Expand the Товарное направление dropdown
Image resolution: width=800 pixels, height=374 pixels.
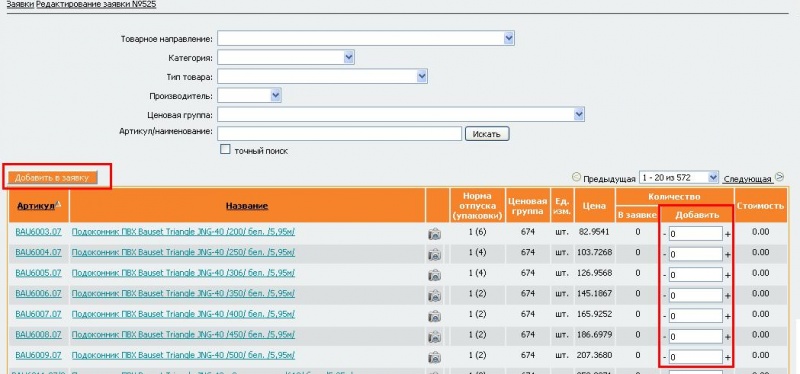click(509, 38)
